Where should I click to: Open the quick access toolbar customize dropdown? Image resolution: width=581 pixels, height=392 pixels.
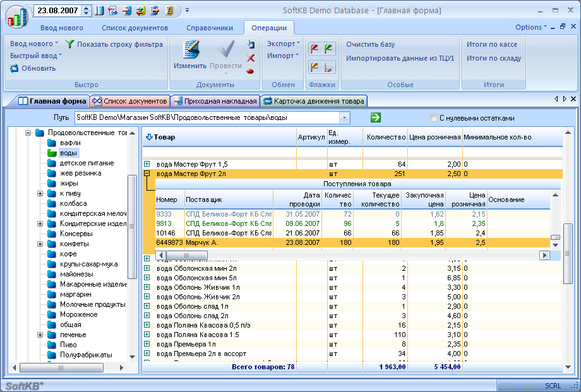tap(187, 10)
